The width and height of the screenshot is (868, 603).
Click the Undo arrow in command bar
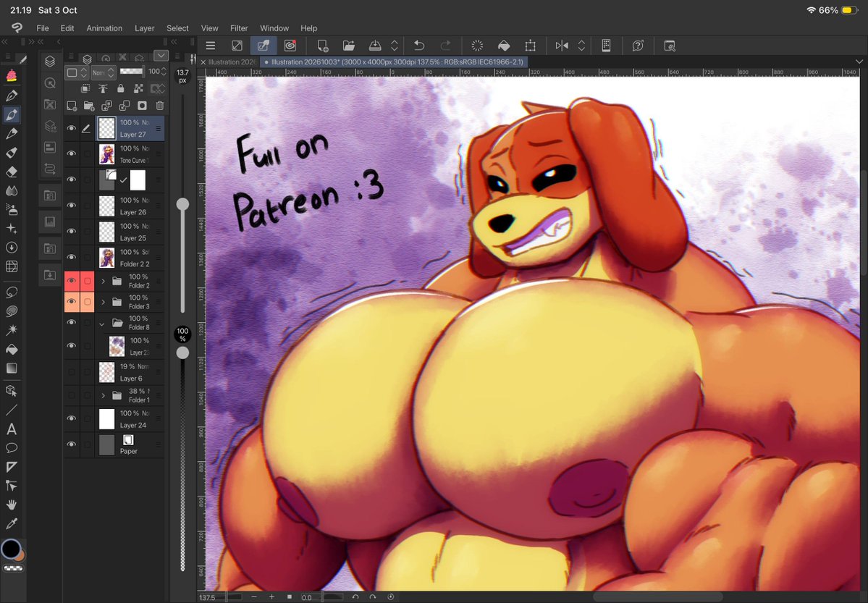(x=419, y=46)
